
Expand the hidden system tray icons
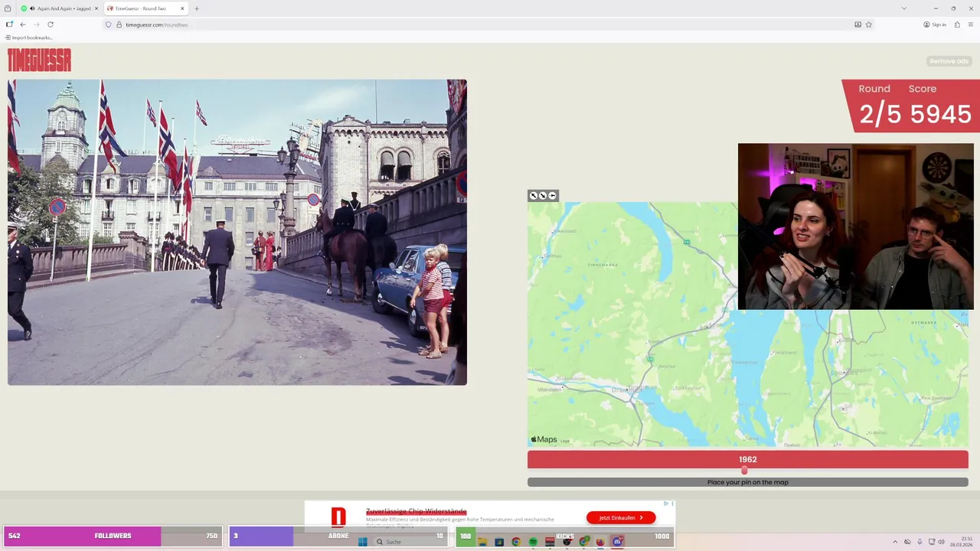(895, 542)
